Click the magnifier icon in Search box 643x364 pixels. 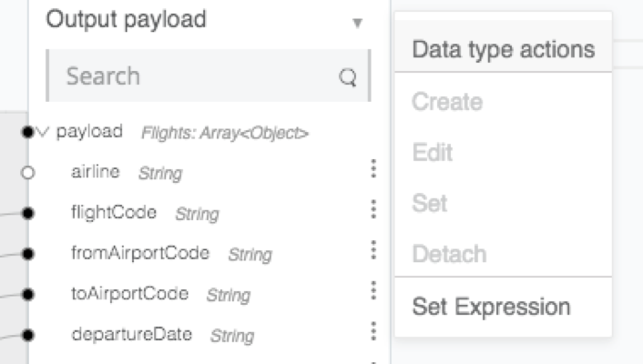tap(348, 76)
